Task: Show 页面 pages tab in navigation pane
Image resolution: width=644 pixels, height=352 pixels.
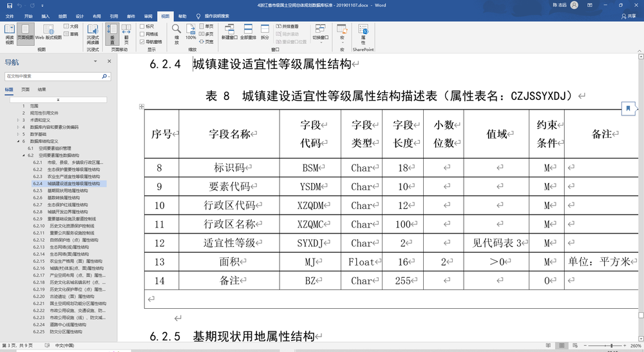Action: [26, 89]
